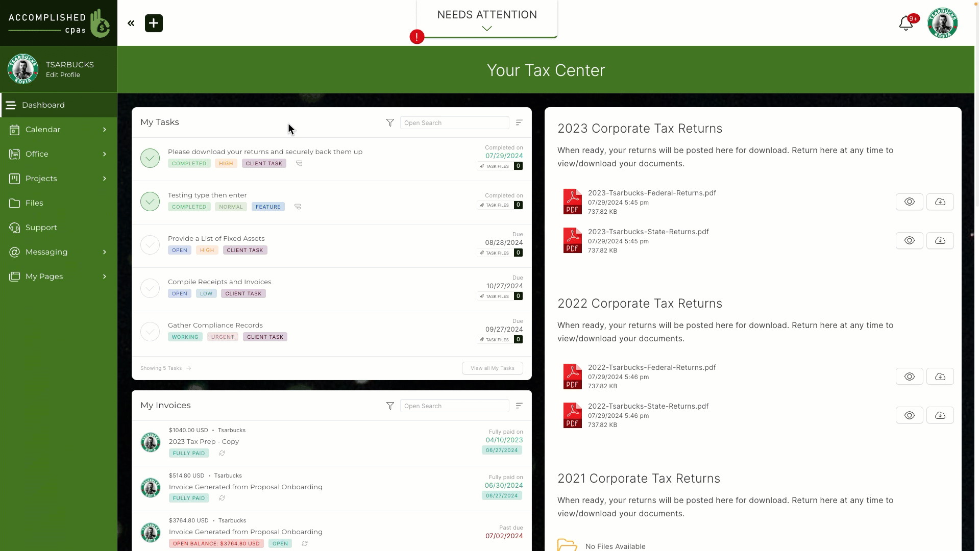Toggle the collapse sidebar arrows
The image size is (980, 551).
tap(131, 23)
